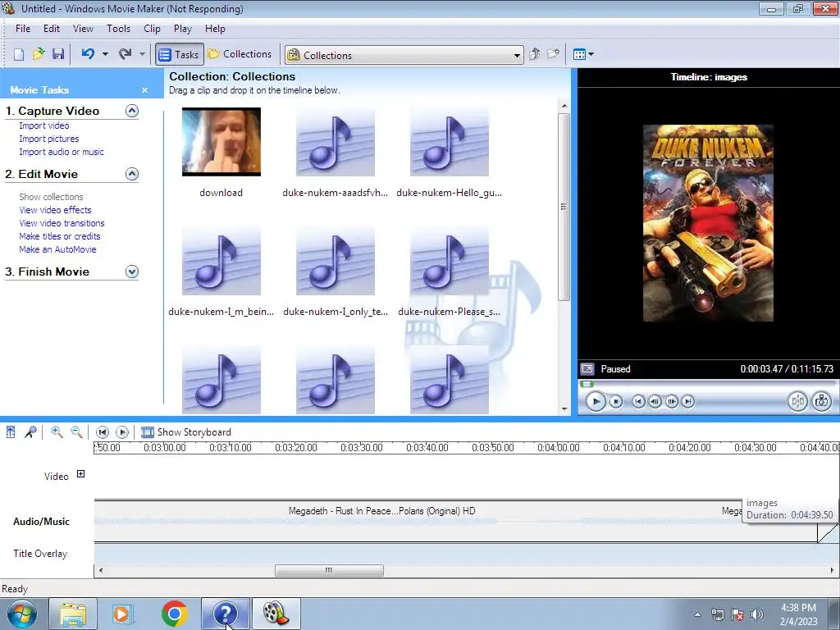Open Google Chrome from the taskbar
Viewport: 840px width, 630px height.
(x=174, y=614)
